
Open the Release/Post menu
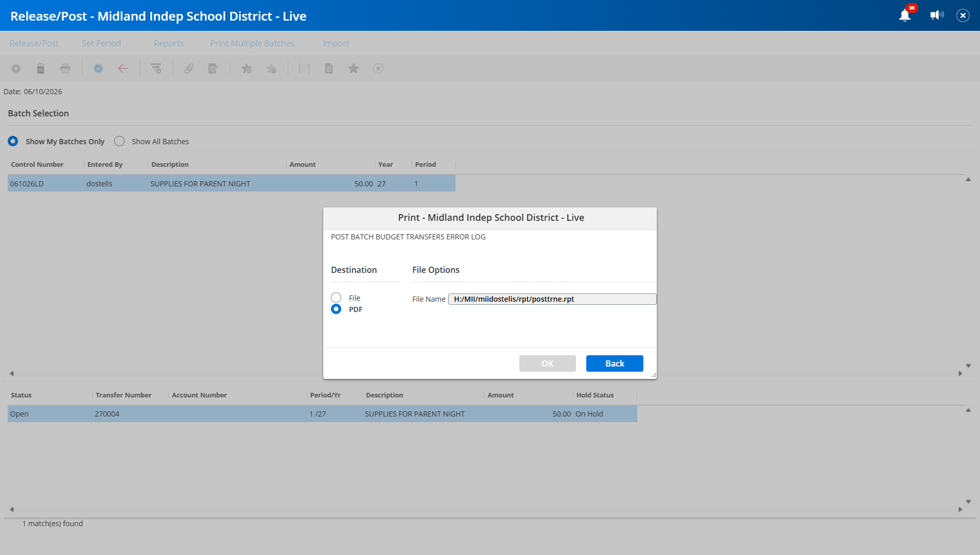coord(34,43)
